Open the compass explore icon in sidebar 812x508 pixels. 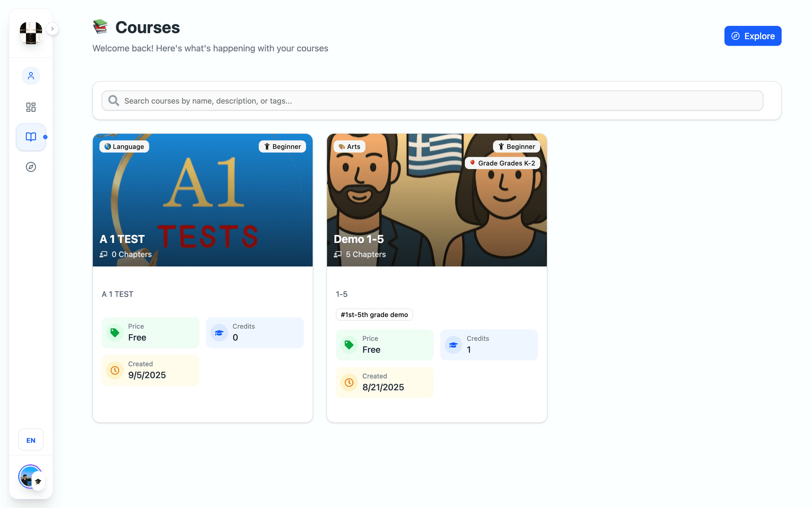(x=31, y=167)
